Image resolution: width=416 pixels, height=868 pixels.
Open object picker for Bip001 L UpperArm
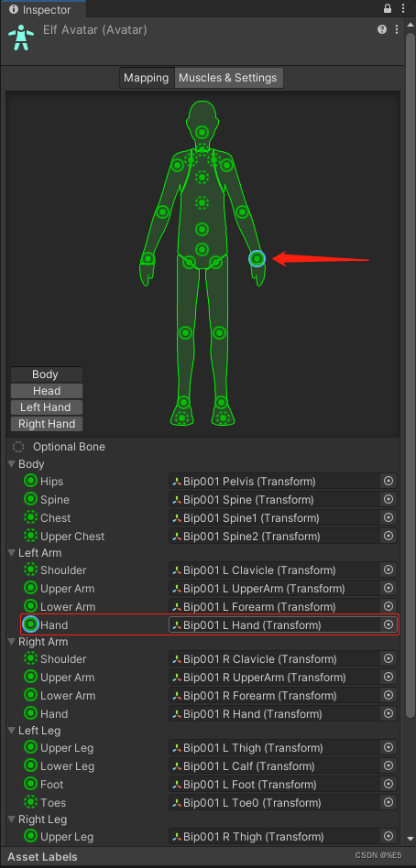[x=389, y=588]
